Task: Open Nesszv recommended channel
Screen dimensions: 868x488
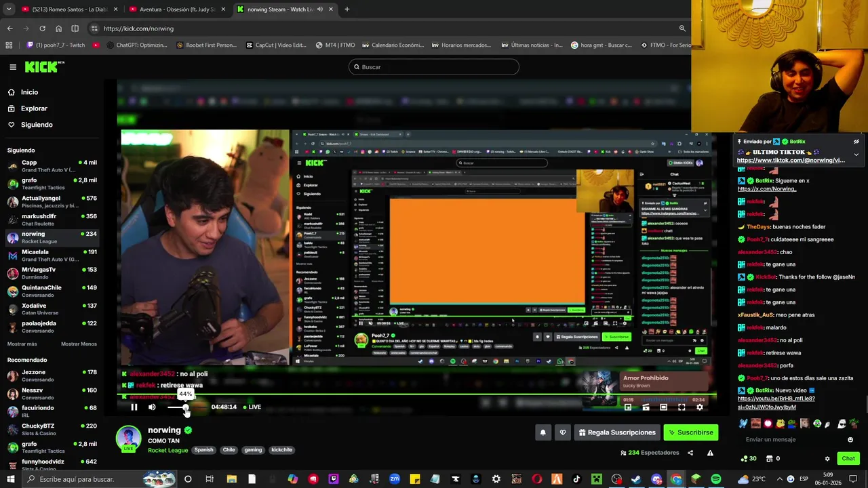Action: [52, 393]
